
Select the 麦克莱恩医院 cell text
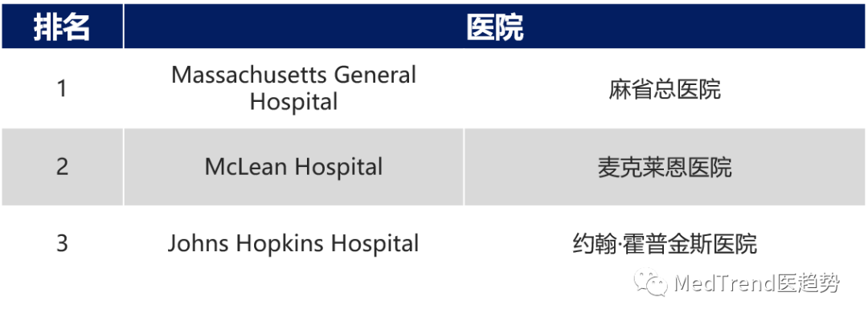pyautogui.click(x=665, y=167)
